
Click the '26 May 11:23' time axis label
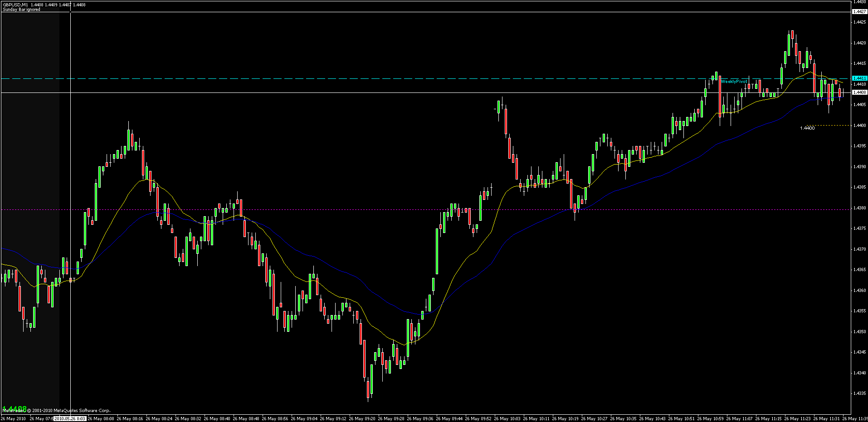pyautogui.click(x=797, y=419)
